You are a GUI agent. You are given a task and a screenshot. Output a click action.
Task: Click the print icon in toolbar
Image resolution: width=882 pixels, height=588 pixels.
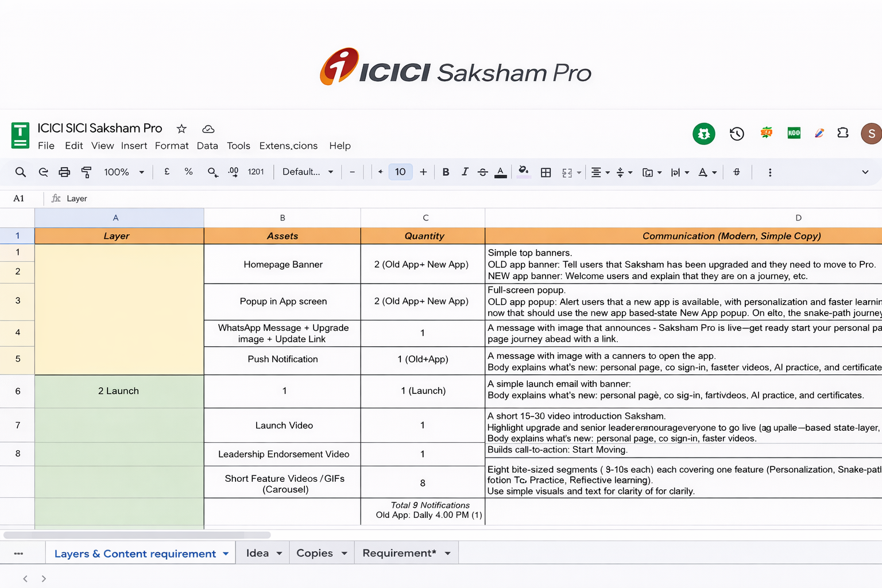click(64, 172)
